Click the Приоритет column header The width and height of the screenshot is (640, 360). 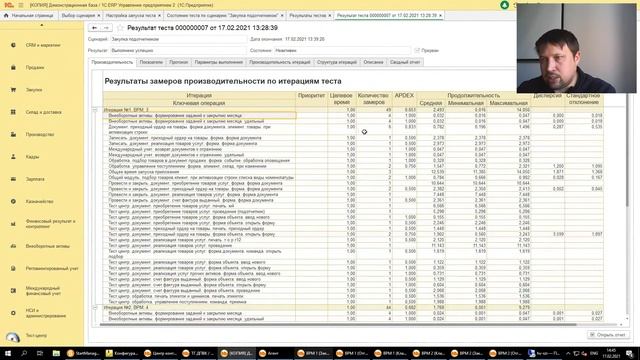point(311,99)
